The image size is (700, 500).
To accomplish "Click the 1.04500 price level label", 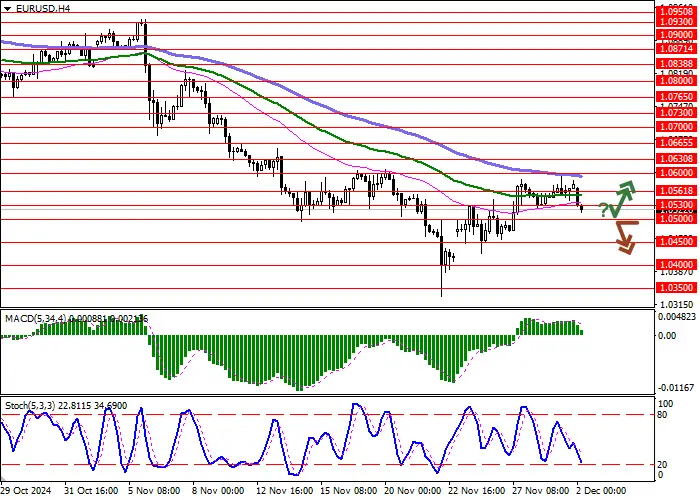I will [677, 242].
